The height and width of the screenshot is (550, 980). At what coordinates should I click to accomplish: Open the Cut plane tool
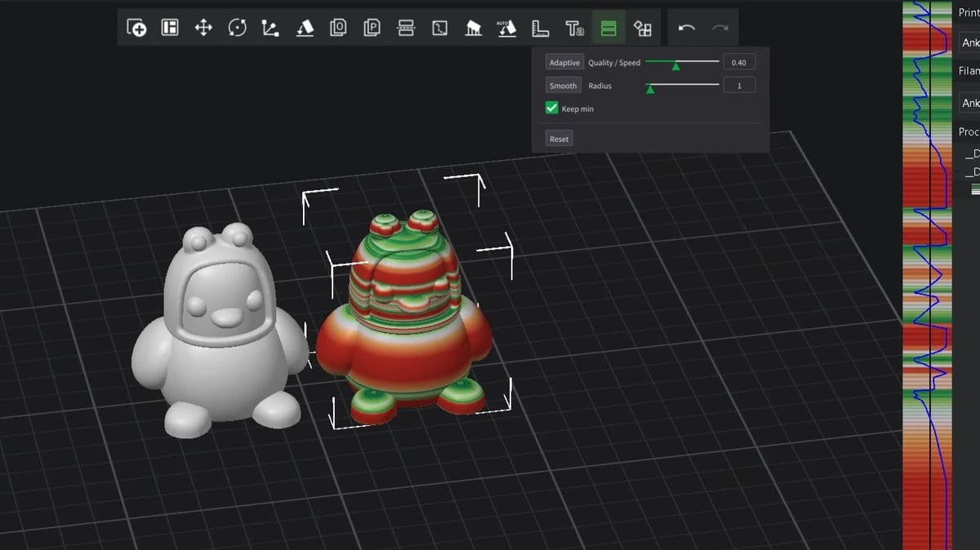tap(405, 29)
